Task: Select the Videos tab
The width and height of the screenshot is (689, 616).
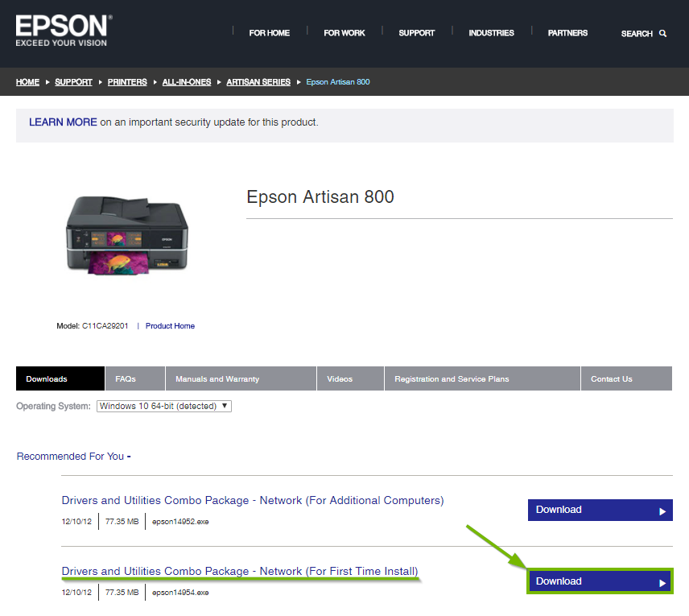Action: [340, 378]
